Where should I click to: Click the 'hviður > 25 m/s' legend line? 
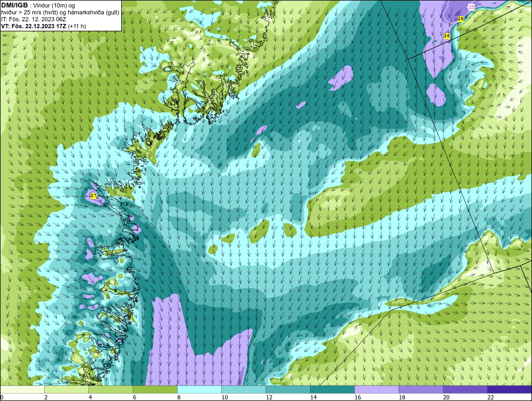tap(60, 13)
